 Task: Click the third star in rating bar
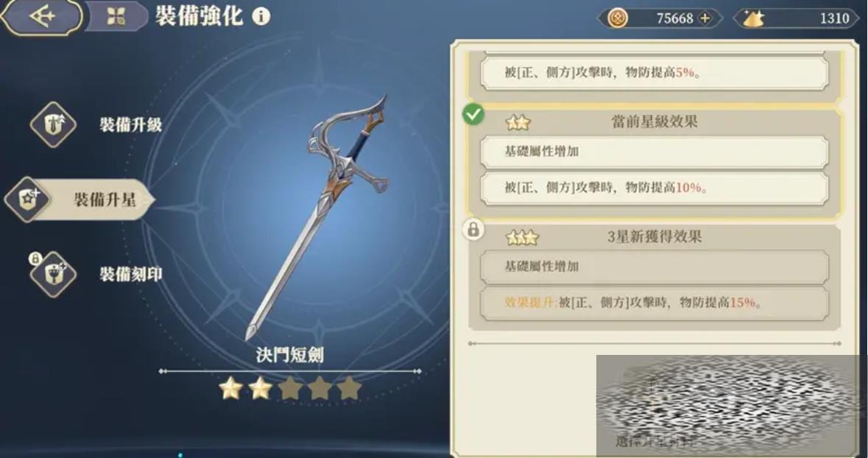[x=290, y=389]
